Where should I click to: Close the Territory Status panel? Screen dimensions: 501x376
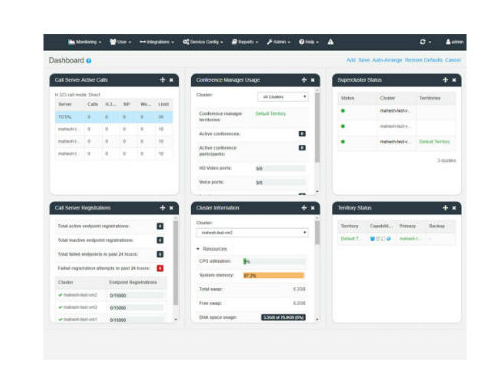click(x=454, y=208)
